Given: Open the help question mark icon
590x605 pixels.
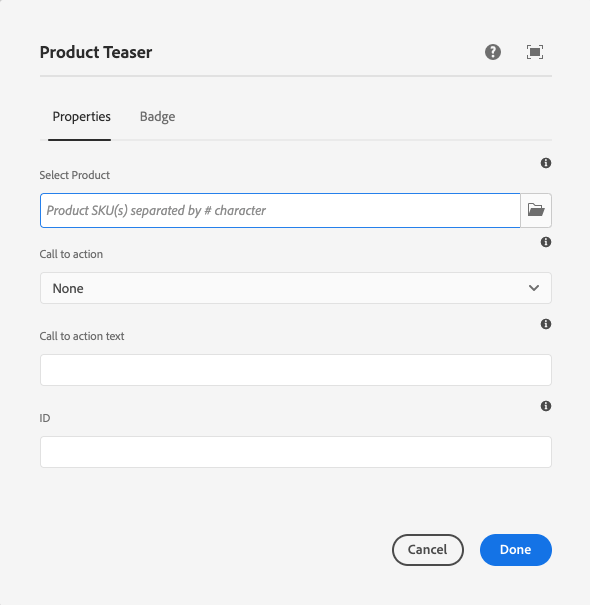Looking at the screenshot, I should [493, 52].
